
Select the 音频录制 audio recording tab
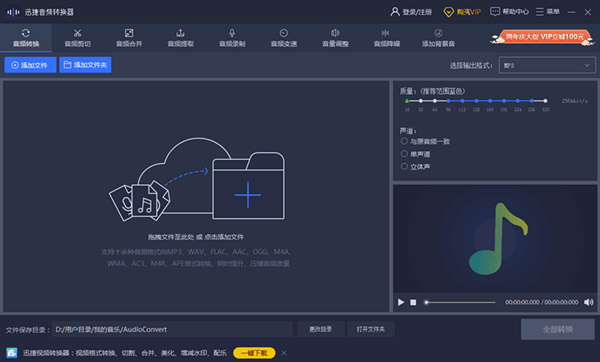tap(232, 38)
